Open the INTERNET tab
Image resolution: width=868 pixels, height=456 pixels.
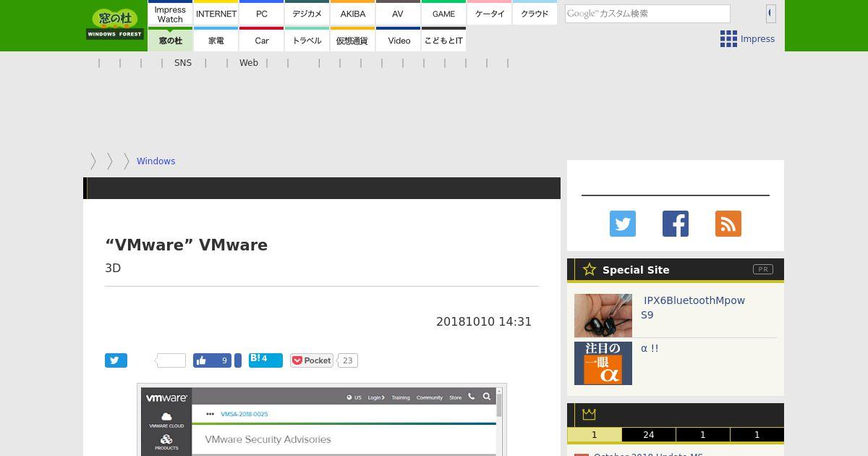click(216, 14)
